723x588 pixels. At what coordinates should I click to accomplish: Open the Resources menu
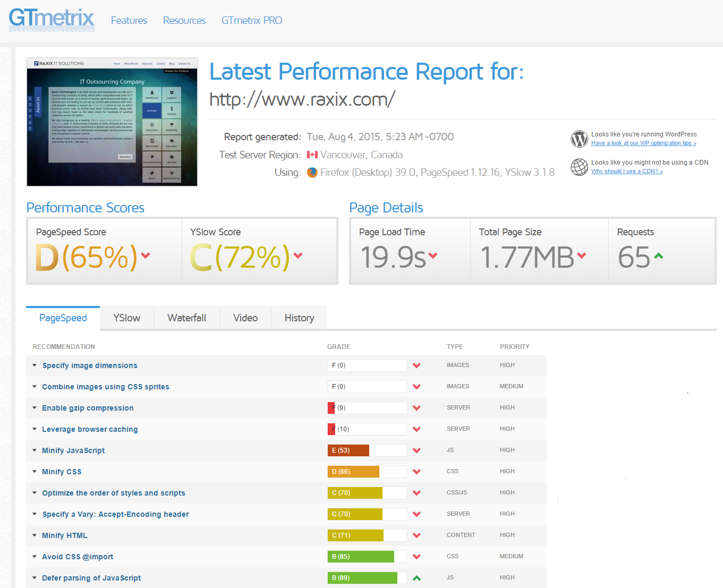pyautogui.click(x=184, y=20)
